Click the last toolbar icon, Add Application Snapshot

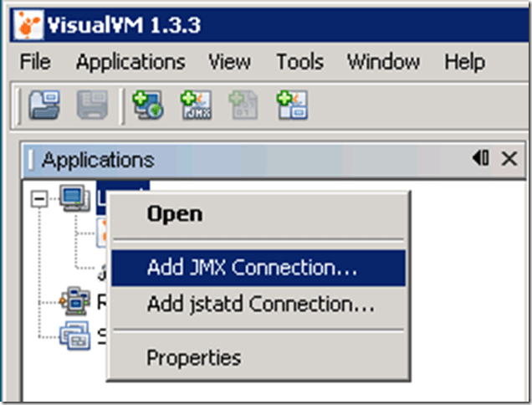tap(290, 106)
